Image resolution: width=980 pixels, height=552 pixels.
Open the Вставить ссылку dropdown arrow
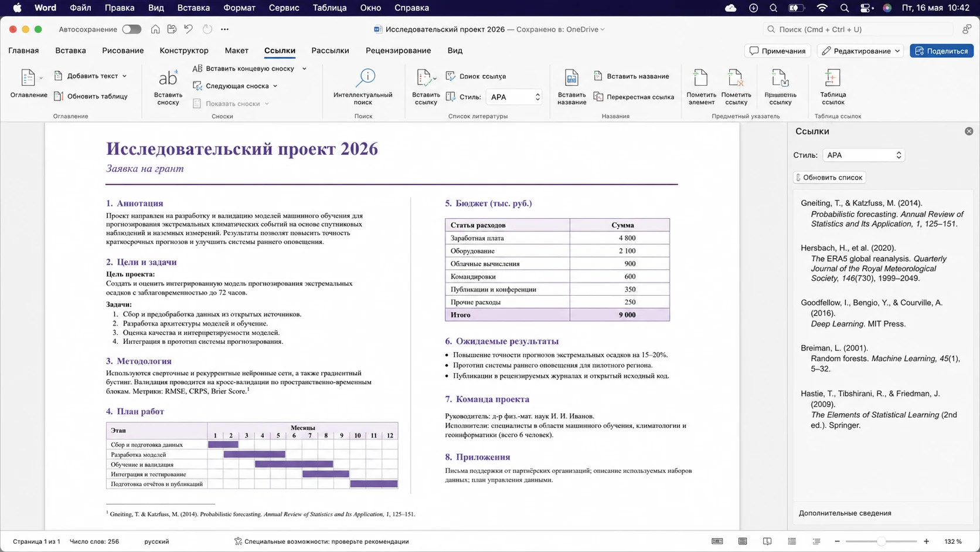[434, 78]
